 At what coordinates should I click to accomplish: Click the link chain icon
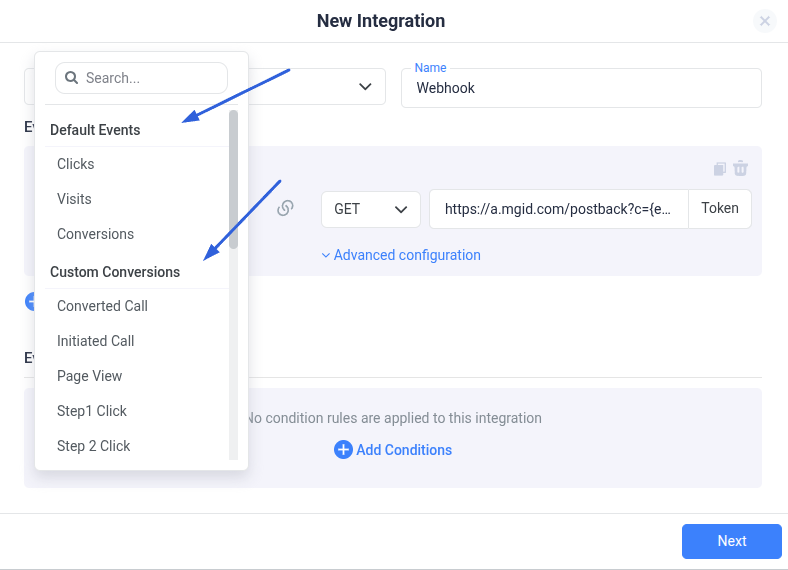pyautogui.click(x=285, y=209)
